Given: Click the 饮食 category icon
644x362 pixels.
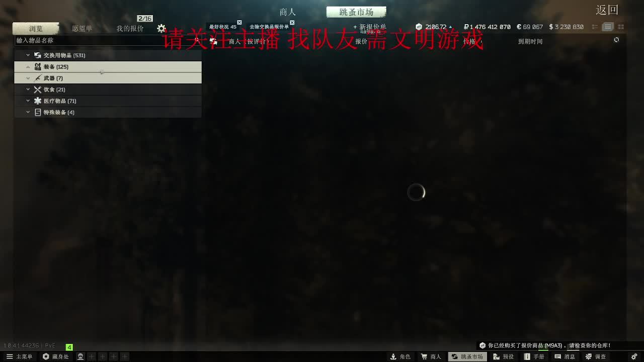Looking at the screenshot, I should (x=38, y=89).
